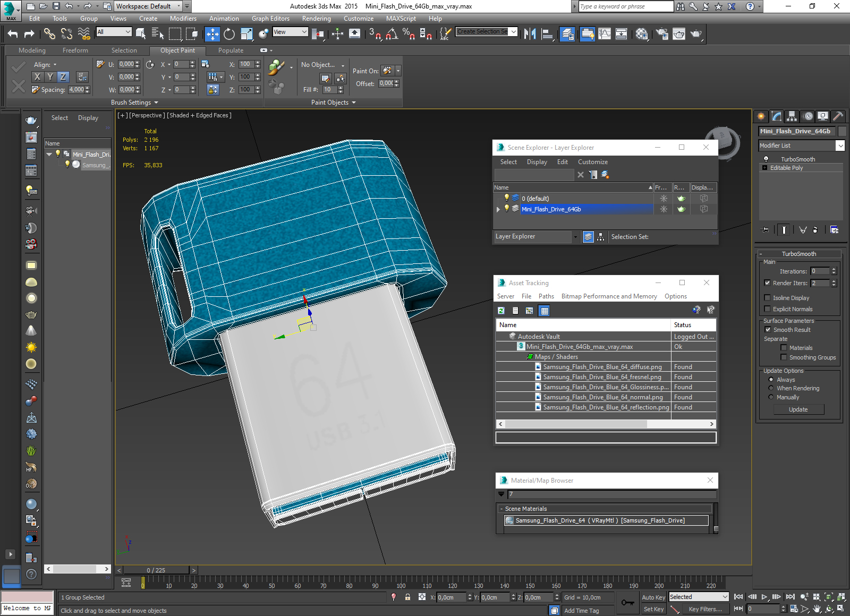Select the Undo arrow in main toolbar
The image size is (850, 616).
tap(13, 34)
